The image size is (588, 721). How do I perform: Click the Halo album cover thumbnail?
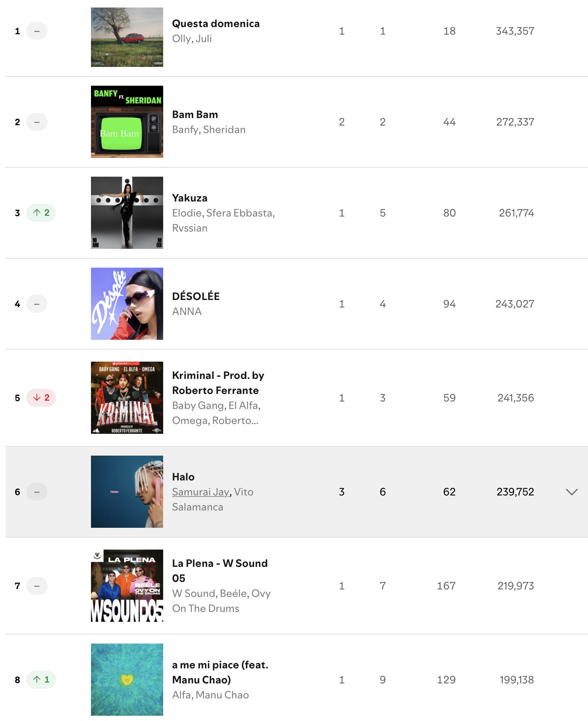pyautogui.click(x=127, y=491)
